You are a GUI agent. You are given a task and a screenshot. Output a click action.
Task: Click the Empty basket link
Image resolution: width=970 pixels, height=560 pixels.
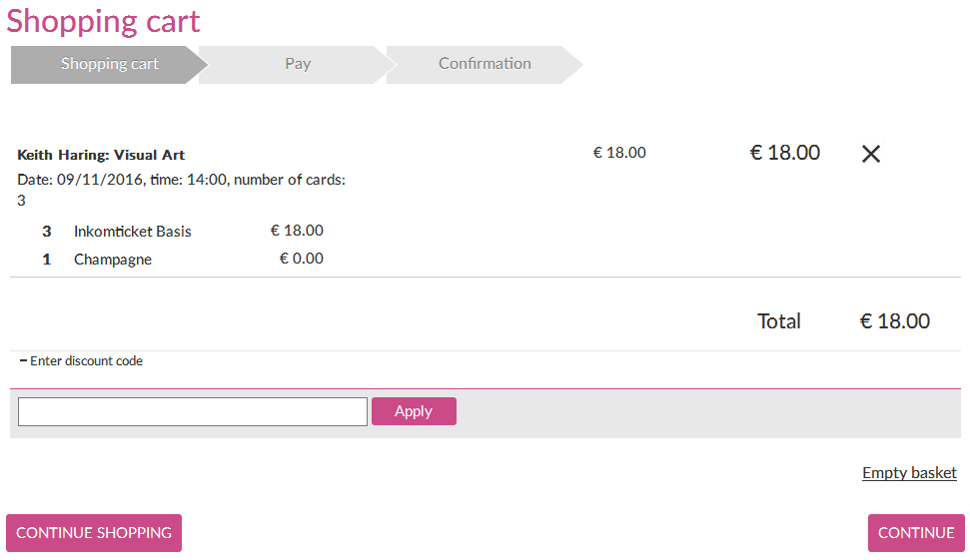coord(909,473)
